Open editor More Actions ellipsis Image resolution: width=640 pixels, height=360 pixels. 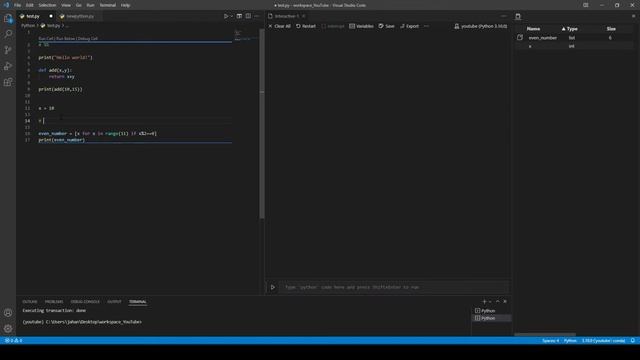[257, 16]
